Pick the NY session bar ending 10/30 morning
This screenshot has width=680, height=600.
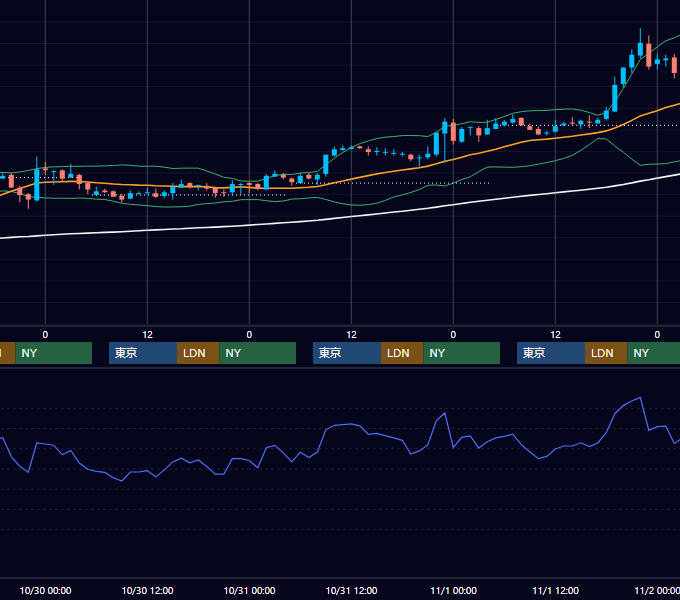coord(54,353)
